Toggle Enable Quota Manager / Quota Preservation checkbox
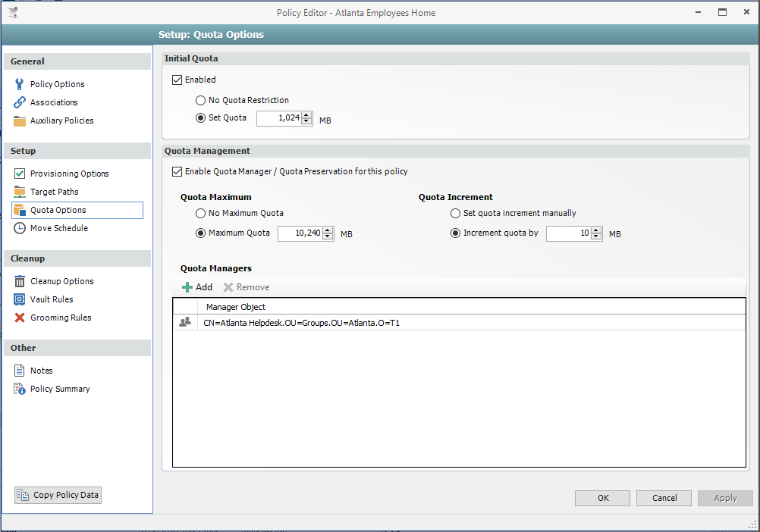 [177, 172]
